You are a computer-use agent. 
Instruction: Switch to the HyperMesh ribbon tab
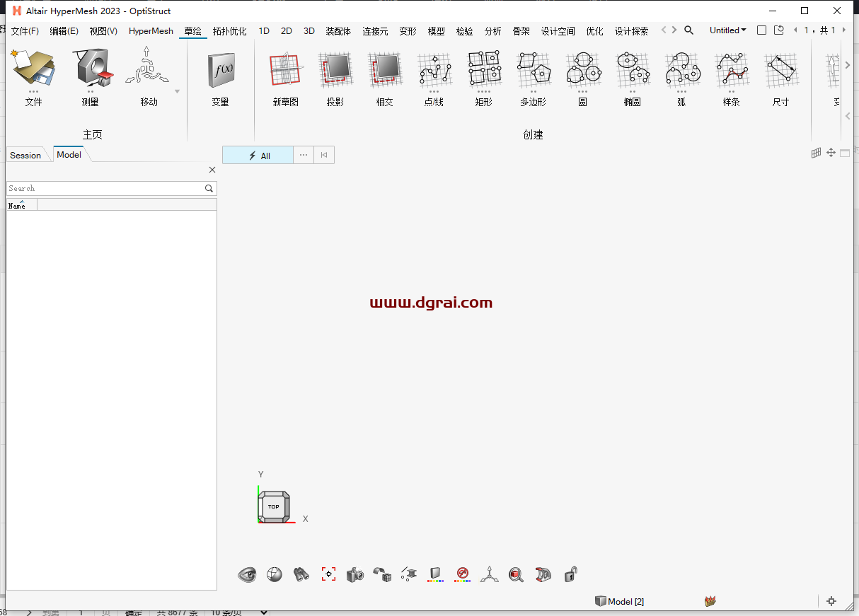click(x=151, y=31)
